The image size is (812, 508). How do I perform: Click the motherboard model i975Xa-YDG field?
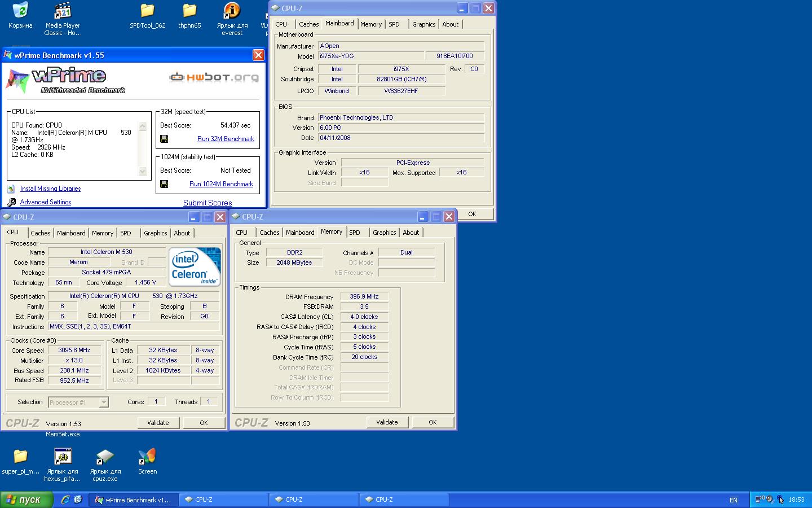coord(371,56)
